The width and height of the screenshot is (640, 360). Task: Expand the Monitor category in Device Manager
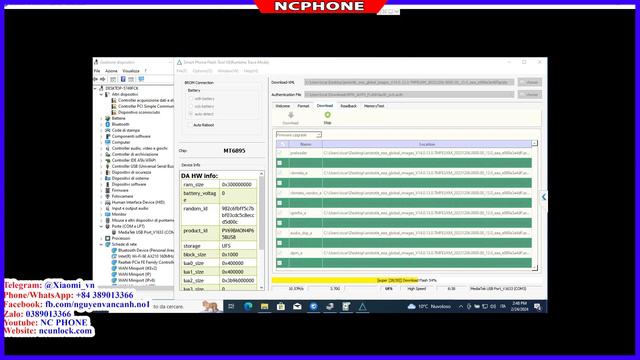101,214
